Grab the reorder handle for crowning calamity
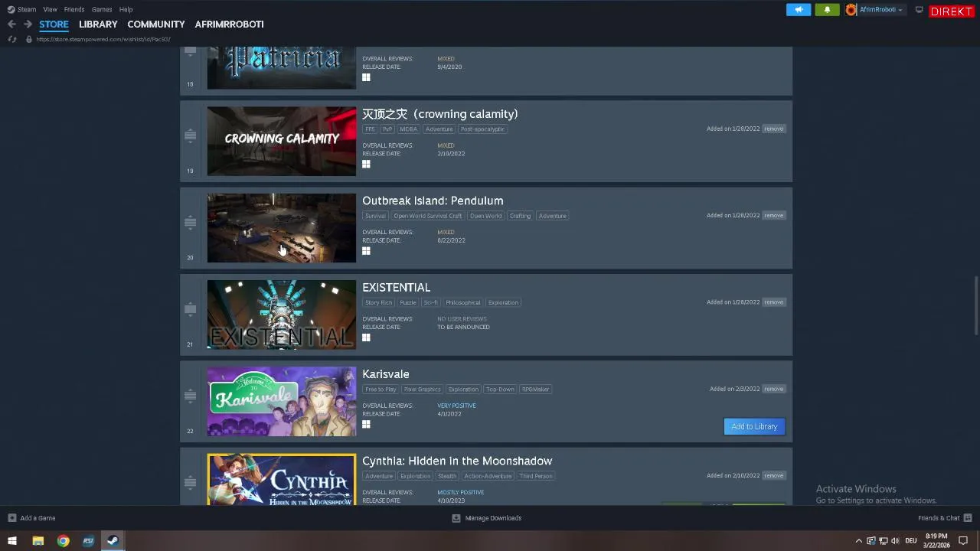 tap(191, 135)
